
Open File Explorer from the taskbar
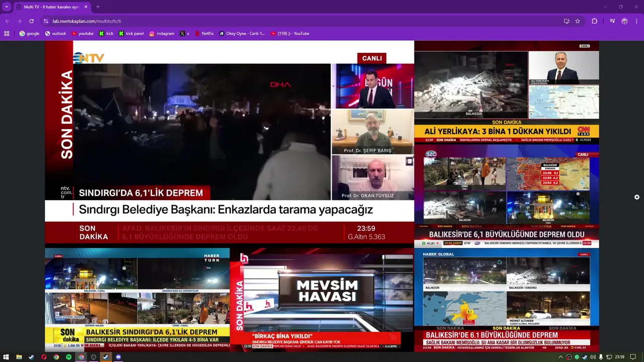(x=19, y=357)
